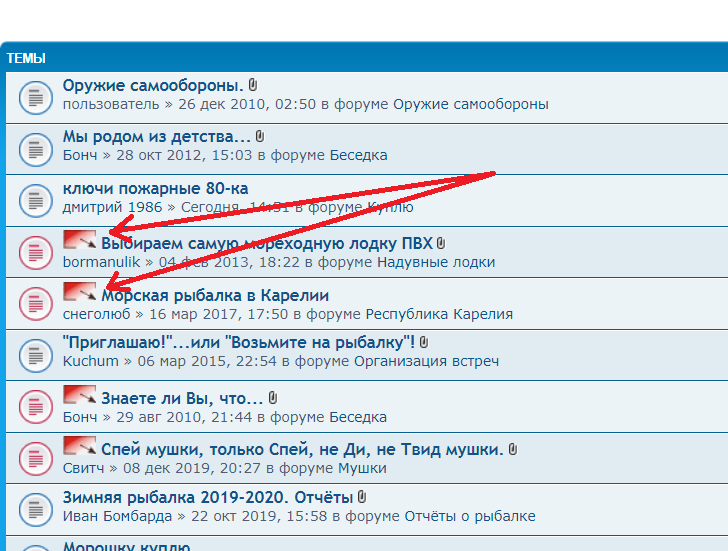Open user profile "Kuchum"
This screenshot has width=728, height=551.
(x=90, y=361)
